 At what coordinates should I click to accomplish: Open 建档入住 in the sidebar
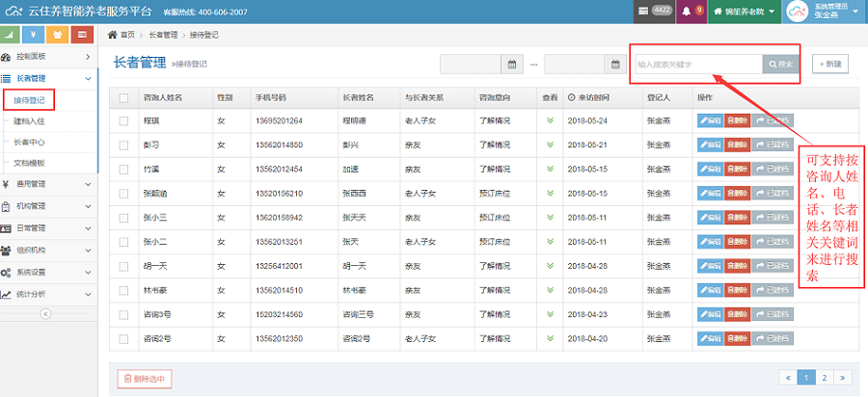tap(29, 121)
